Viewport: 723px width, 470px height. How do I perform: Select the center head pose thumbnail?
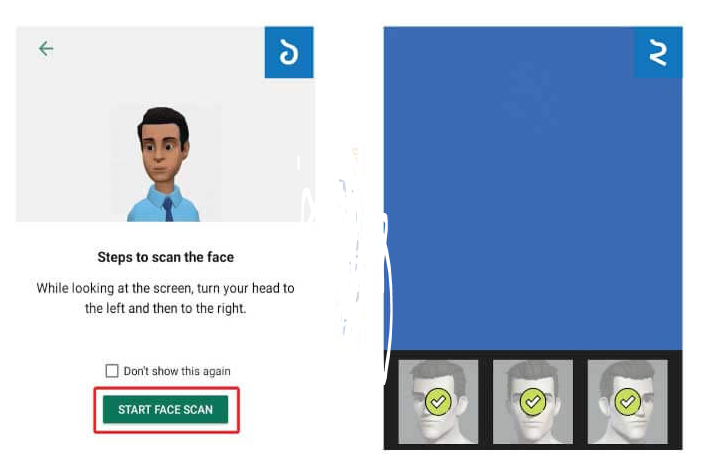tap(533, 402)
